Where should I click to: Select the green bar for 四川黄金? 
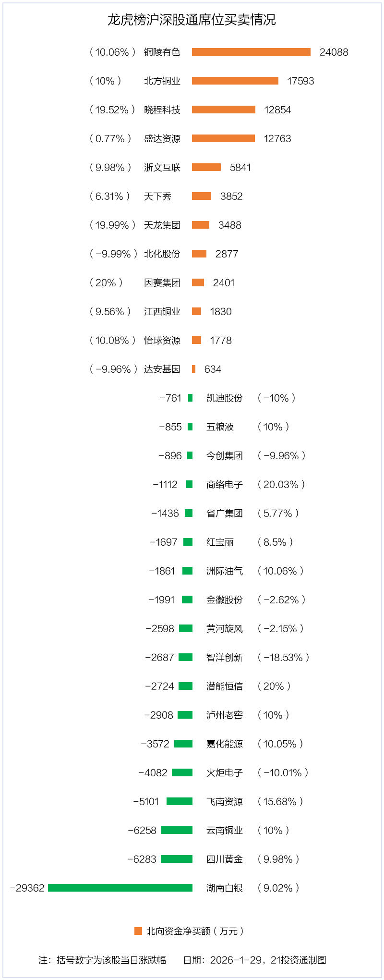click(x=177, y=859)
